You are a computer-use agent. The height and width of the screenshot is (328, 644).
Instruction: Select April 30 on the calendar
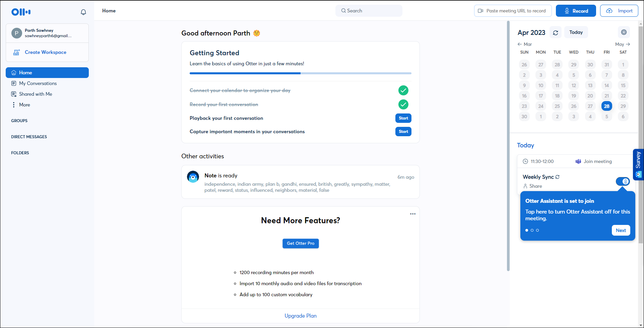point(524,116)
